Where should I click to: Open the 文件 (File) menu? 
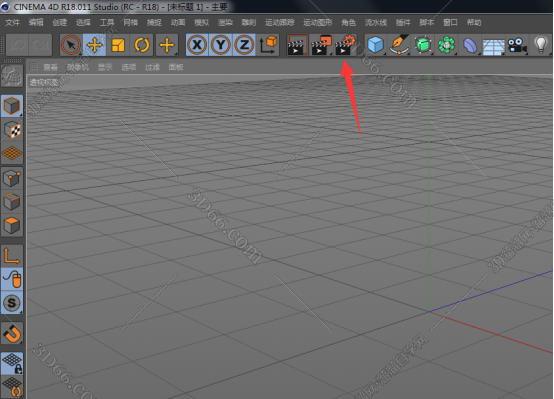12,22
